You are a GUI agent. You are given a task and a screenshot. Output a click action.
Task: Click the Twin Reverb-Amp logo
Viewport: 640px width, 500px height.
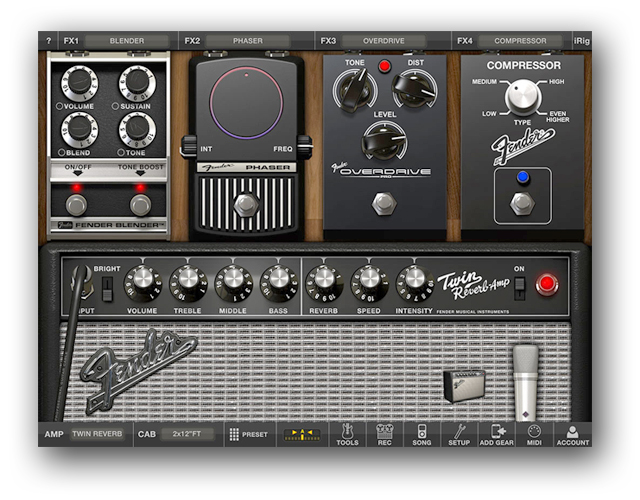473,285
